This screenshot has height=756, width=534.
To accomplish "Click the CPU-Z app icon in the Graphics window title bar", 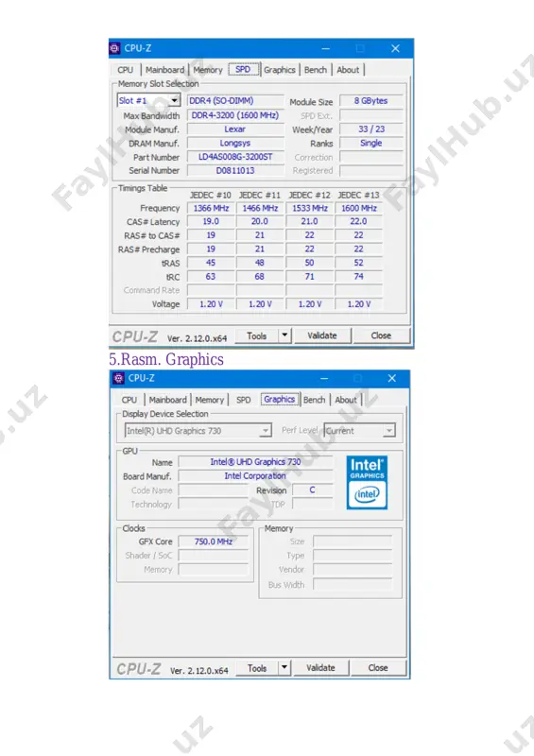I will click(118, 378).
